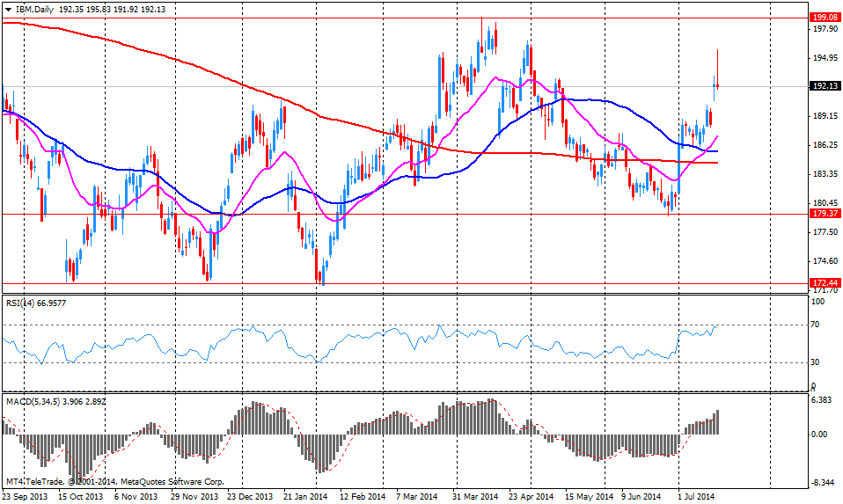Select the 179.37 price level label
The height and width of the screenshot is (504, 843).
click(825, 214)
